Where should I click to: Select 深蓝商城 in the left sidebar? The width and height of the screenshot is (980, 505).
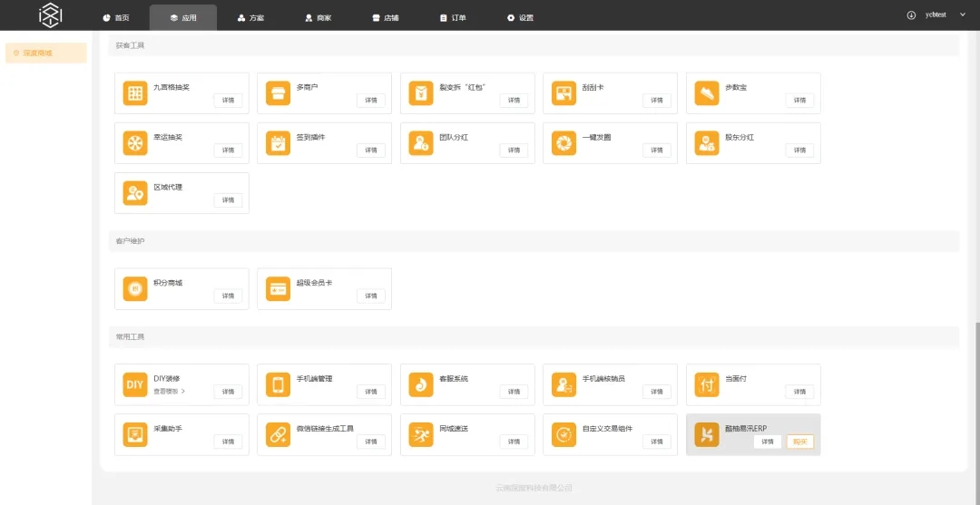45,53
